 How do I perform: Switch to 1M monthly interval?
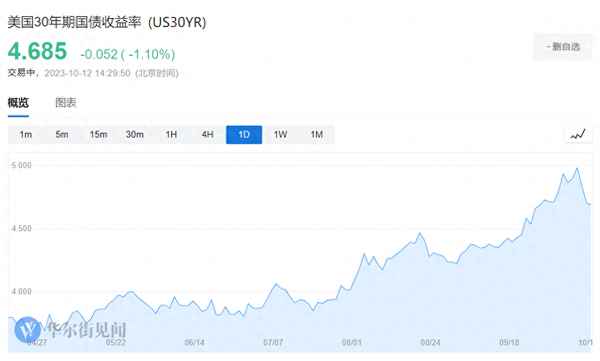click(317, 135)
